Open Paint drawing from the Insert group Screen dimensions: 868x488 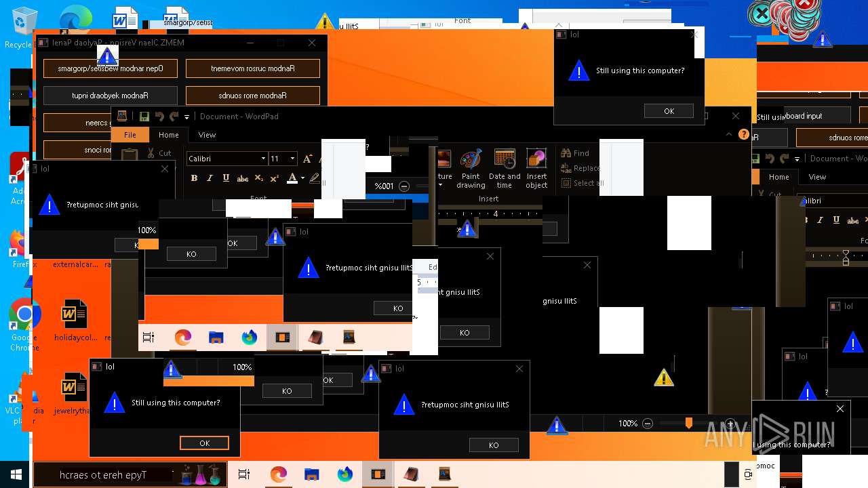pos(471,169)
